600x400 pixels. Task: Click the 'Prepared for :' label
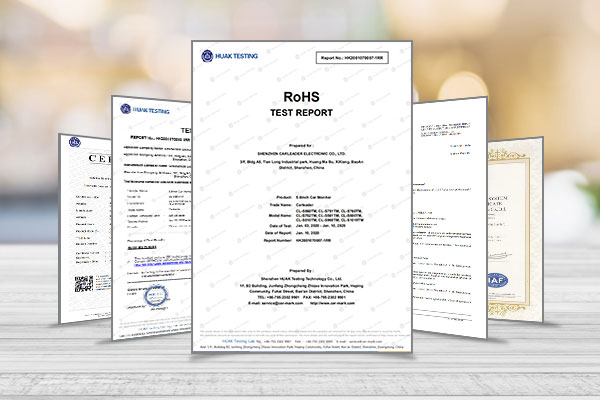point(301,146)
